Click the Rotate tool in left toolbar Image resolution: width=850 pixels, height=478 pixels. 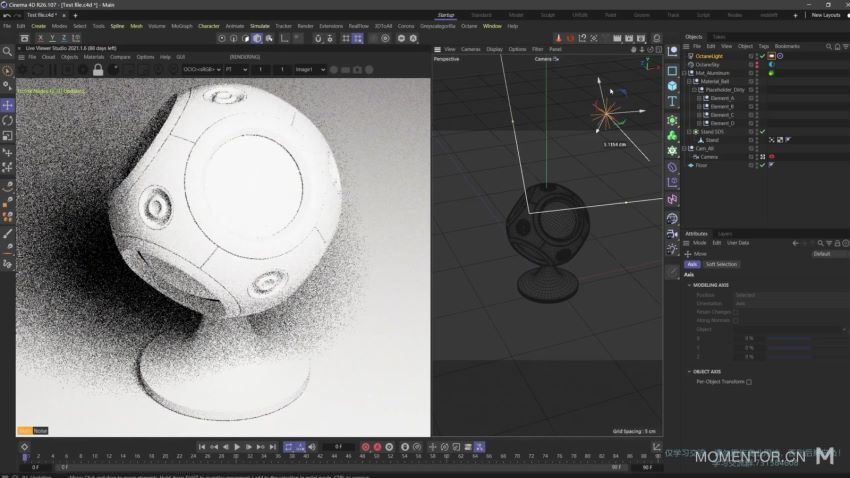7,120
